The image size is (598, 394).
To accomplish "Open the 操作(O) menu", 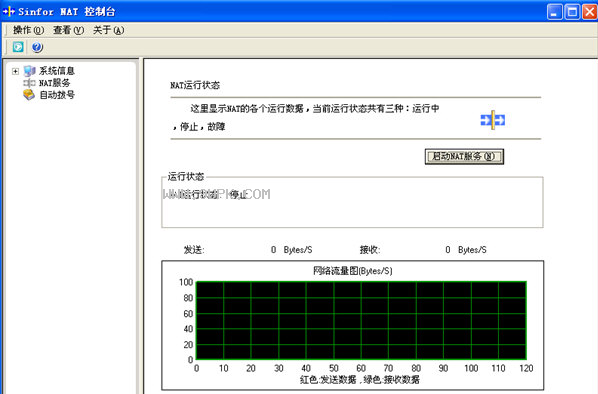I will coord(28,30).
